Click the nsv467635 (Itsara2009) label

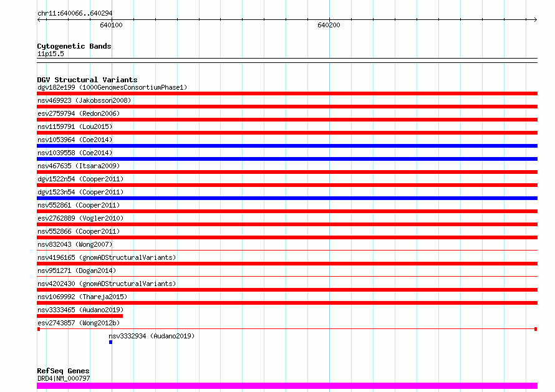click(x=79, y=166)
